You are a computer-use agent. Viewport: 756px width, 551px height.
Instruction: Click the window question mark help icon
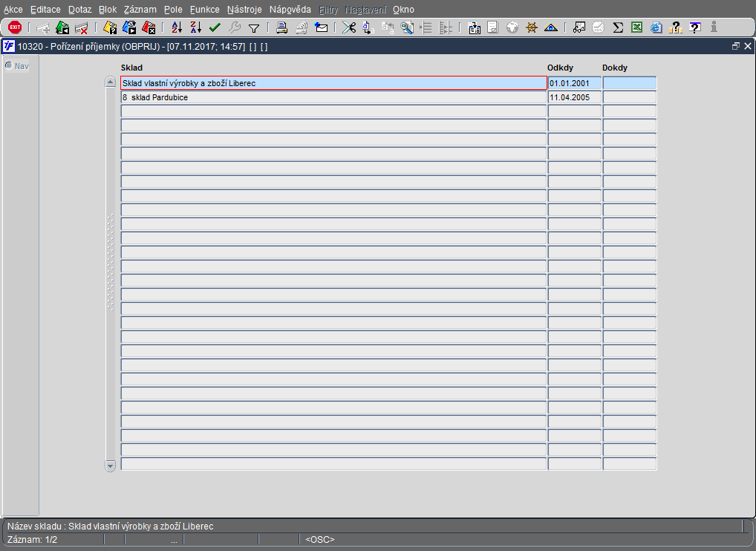click(695, 28)
